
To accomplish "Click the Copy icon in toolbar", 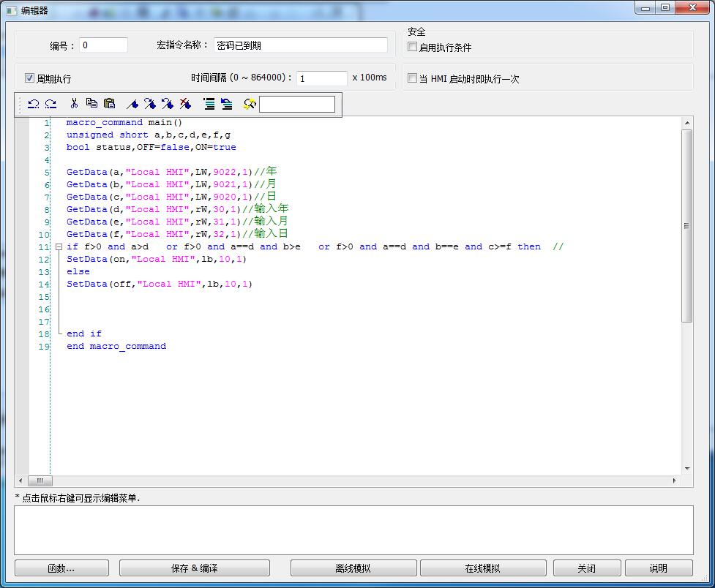I will [91, 104].
